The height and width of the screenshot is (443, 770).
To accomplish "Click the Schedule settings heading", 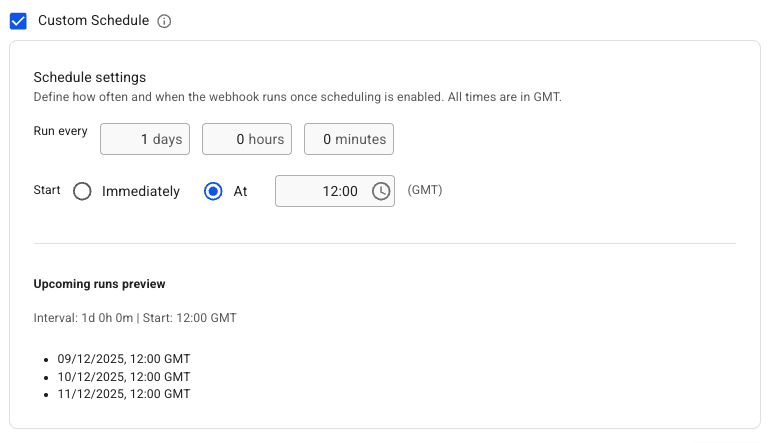I will click(90, 77).
